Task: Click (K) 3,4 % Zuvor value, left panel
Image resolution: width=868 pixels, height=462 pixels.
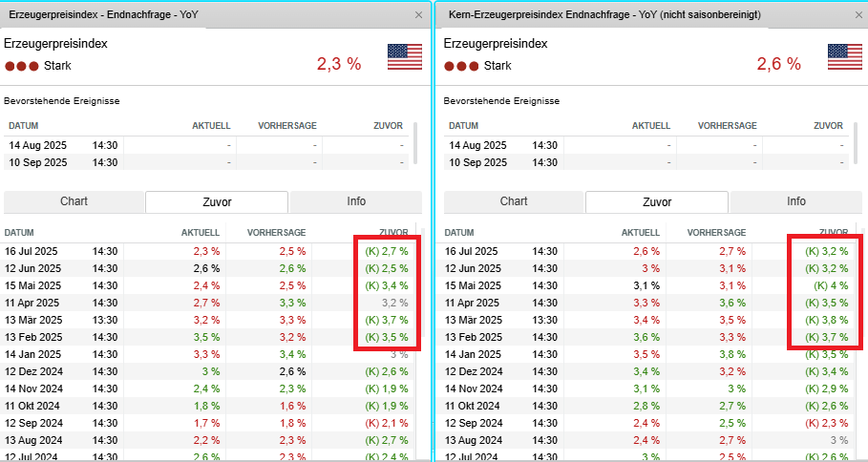Action: [387, 285]
